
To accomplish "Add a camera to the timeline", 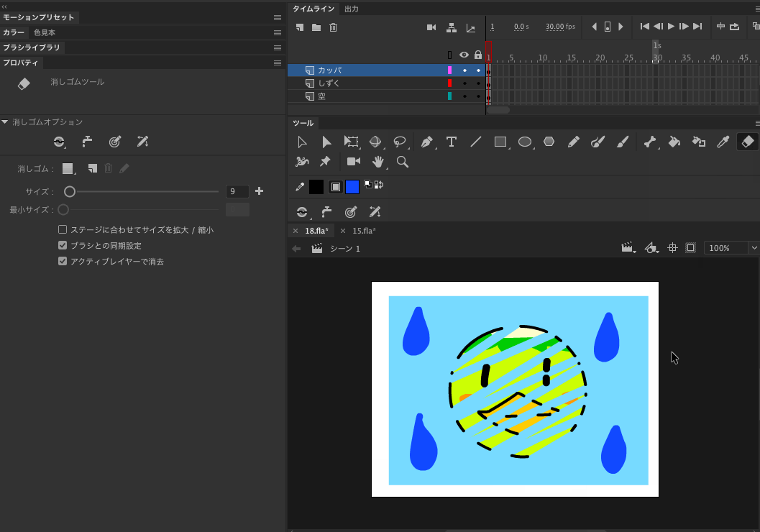I will click(x=431, y=27).
